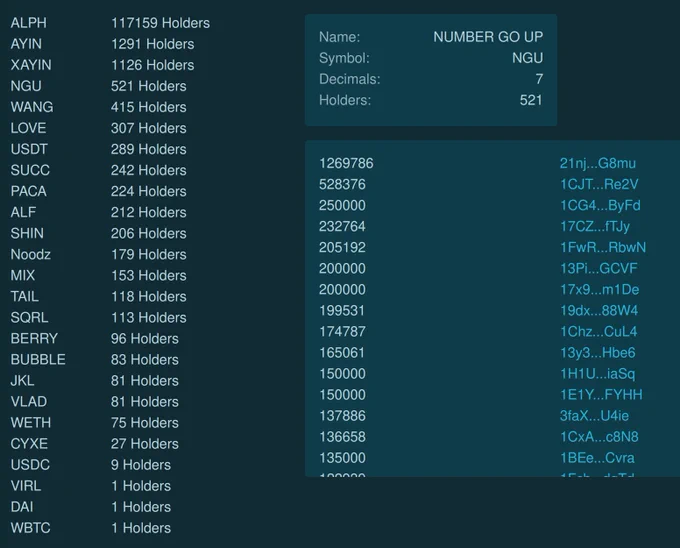Screen dimensions: 680x548
Task: Open holder address 1CxA...c8N8
Action: pyautogui.click(x=599, y=437)
